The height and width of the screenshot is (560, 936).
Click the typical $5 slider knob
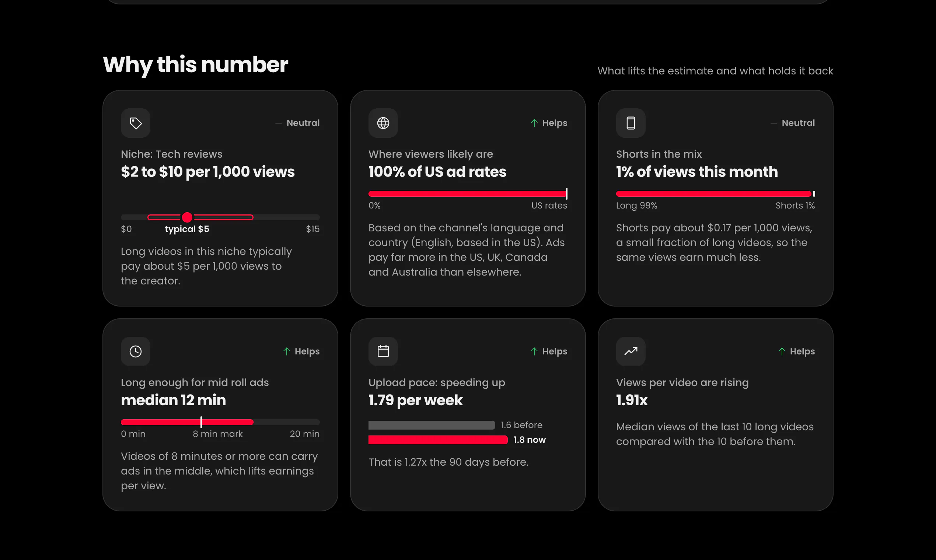187,217
